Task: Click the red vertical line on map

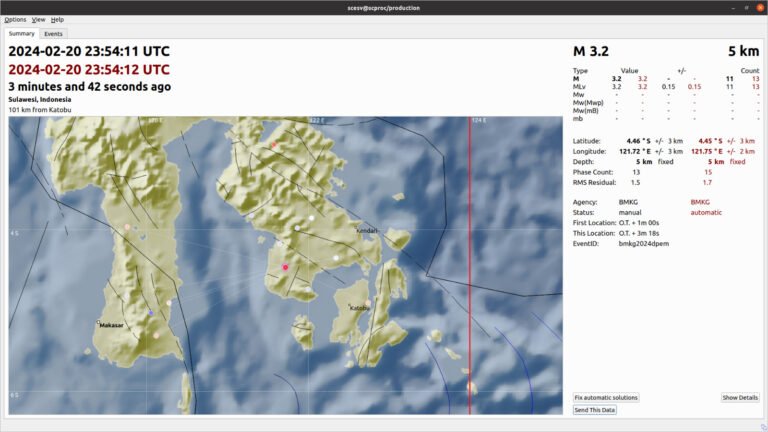Action: (x=470, y=266)
